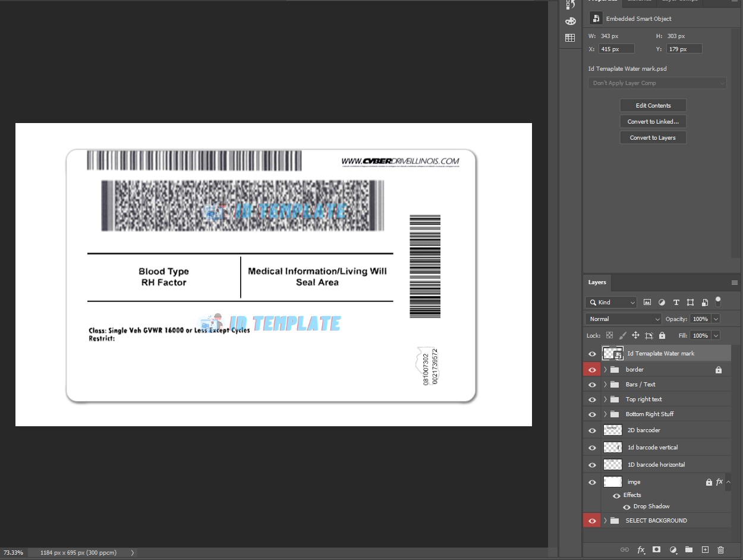Viewport: 743px width, 560px height.
Task: Expand the SELECT BACKGROUND group
Action: tap(605, 521)
